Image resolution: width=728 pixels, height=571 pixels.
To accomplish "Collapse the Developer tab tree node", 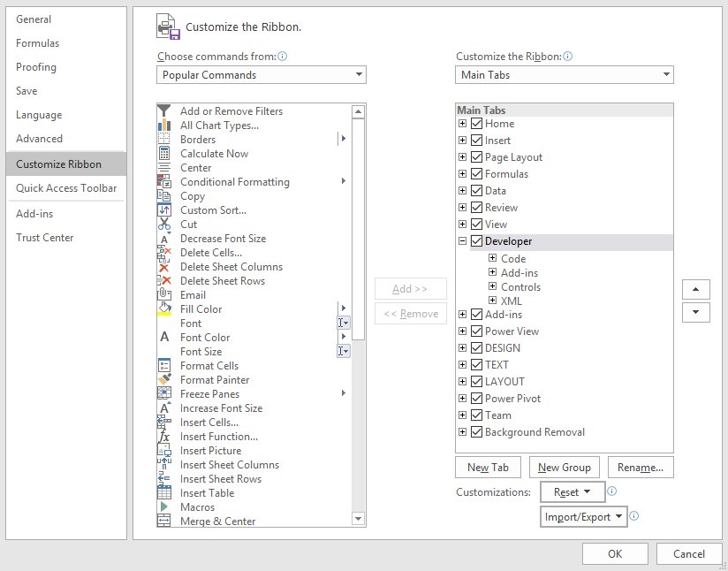I will (x=462, y=241).
